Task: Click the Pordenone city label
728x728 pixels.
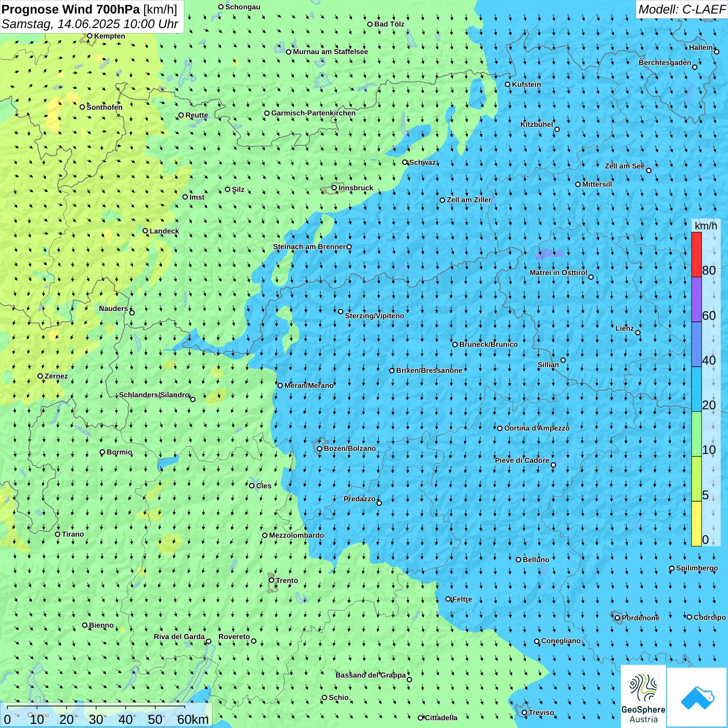Action: click(641, 618)
